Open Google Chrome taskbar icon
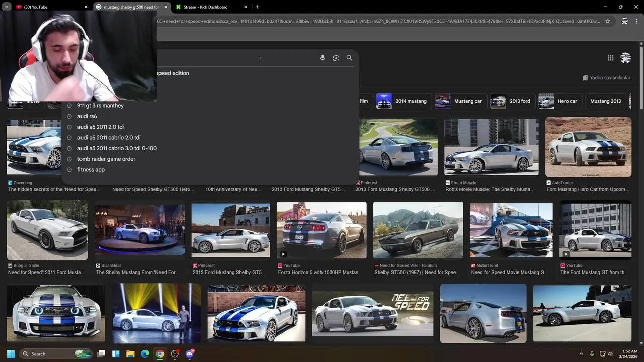This screenshot has height=362, width=644. pyautogui.click(x=159, y=354)
